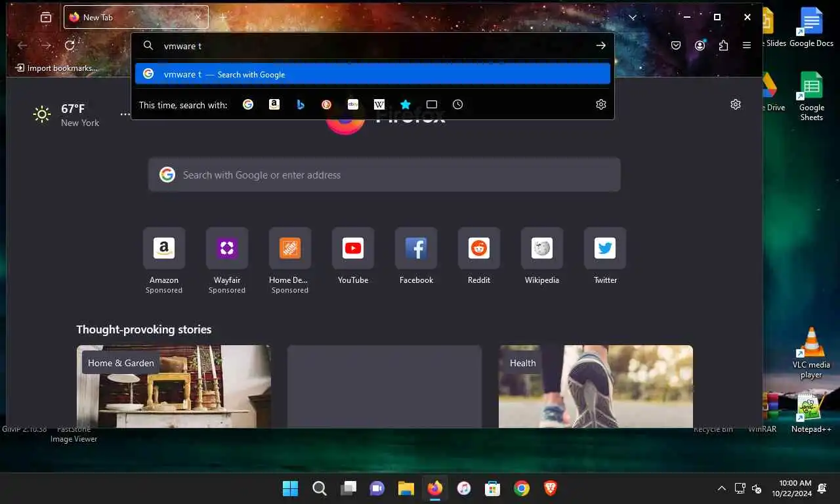Open Google Docs desktop shortcut
840x504 pixels.
point(811,28)
